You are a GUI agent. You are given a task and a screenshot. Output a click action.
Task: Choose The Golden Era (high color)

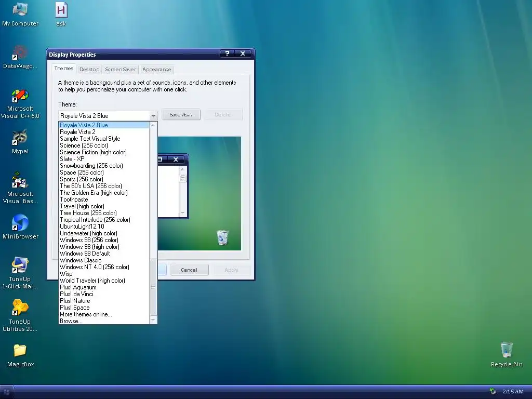(104, 193)
